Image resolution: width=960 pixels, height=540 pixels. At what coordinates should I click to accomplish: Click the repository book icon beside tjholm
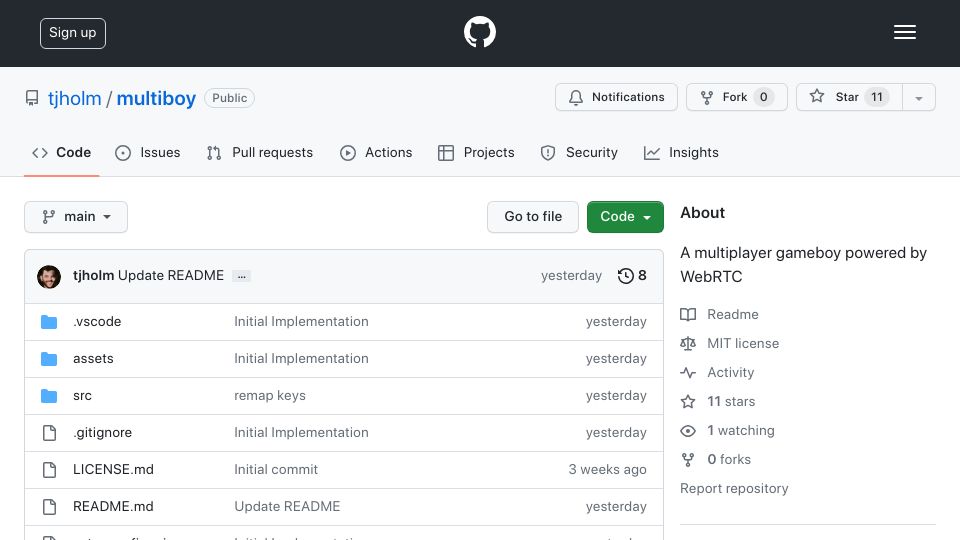32,98
